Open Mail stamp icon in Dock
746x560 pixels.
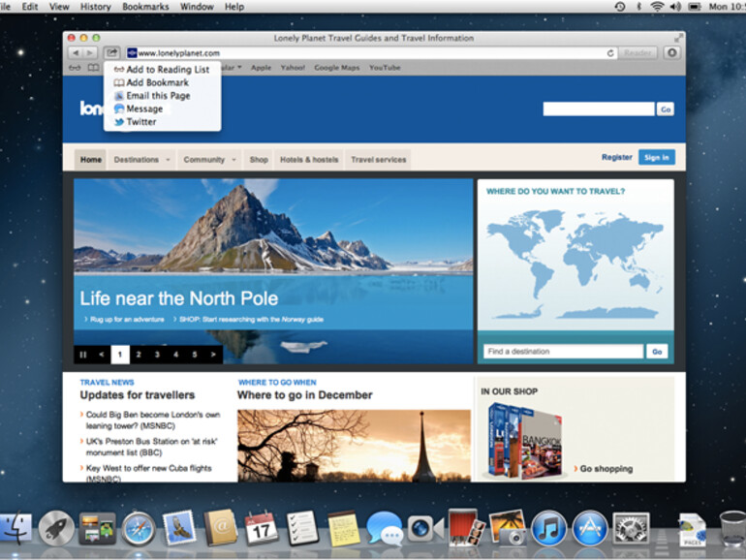click(179, 528)
